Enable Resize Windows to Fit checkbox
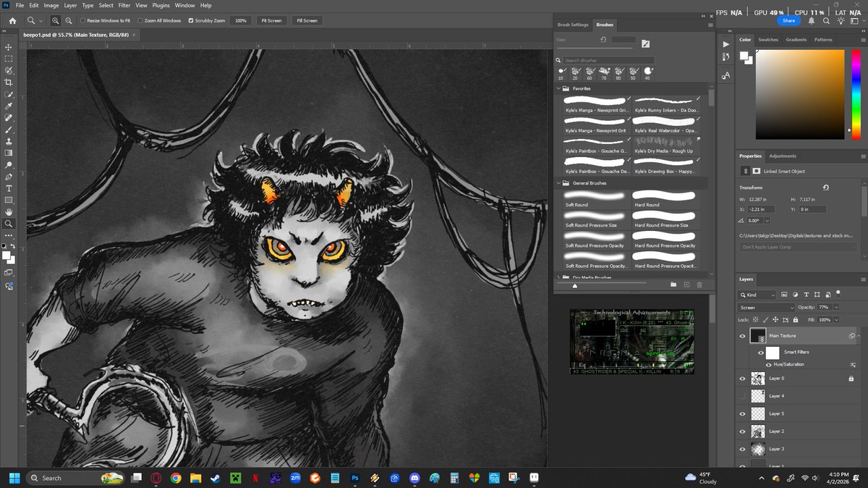This screenshot has width=868, height=488. (x=82, y=21)
